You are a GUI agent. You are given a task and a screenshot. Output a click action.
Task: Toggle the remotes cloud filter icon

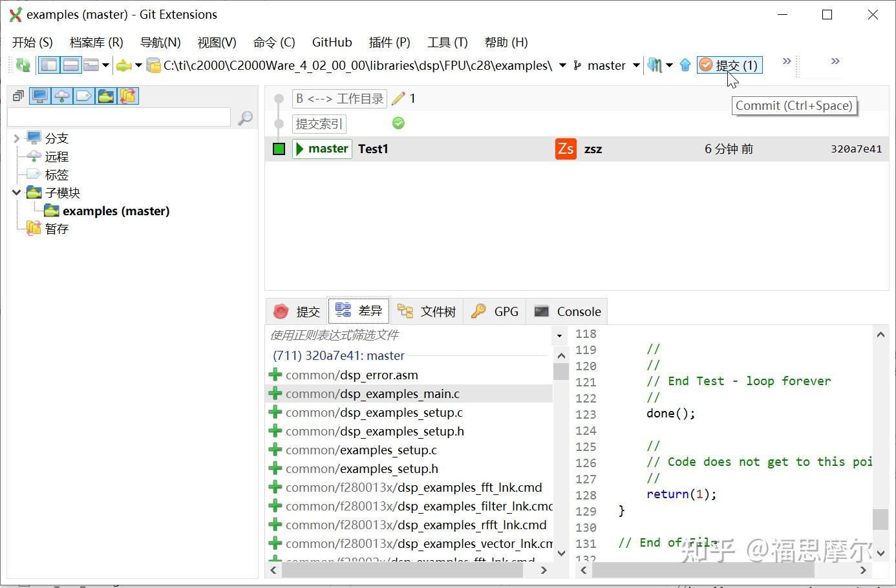[x=61, y=96]
